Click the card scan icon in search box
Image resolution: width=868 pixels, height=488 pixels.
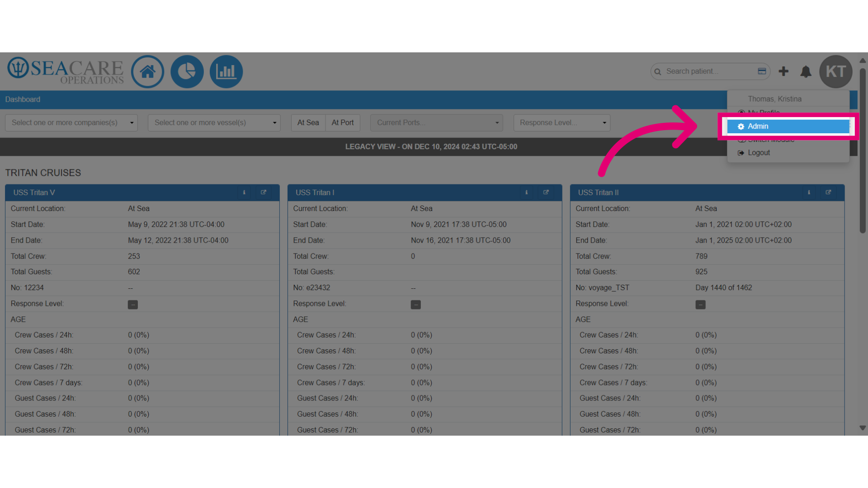(762, 71)
